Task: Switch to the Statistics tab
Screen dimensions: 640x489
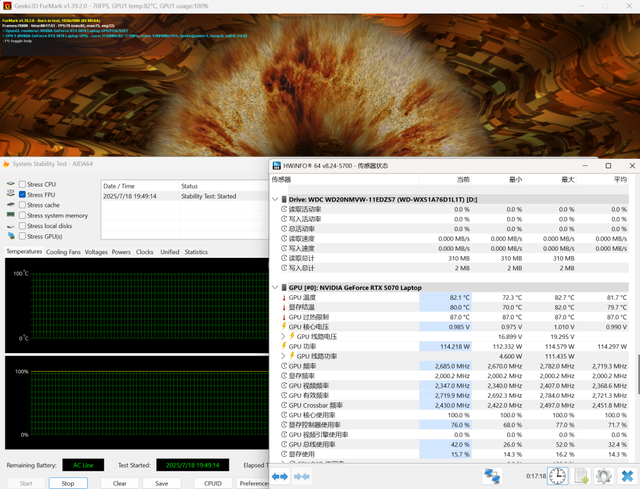Action: 196,252
